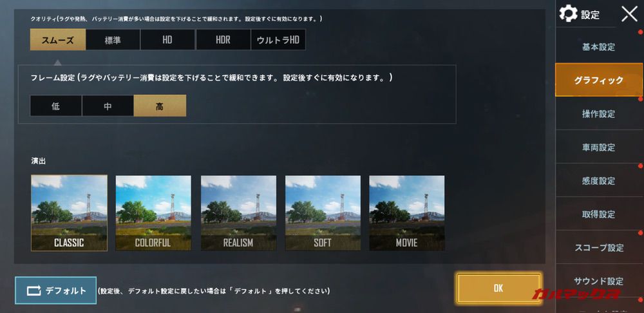Image resolution: width=644 pixels, height=313 pixels.
Task: Confirm settings with OK button
Action: tap(498, 289)
